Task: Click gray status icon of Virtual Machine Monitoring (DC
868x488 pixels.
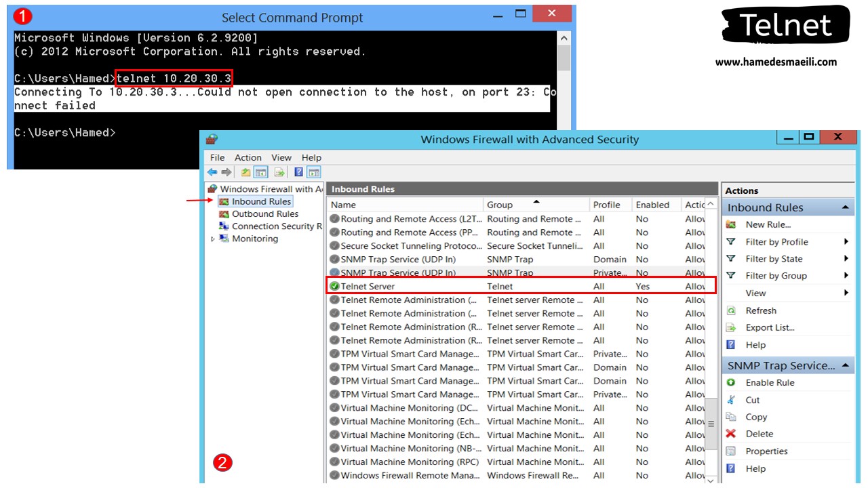Action: click(x=334, y=408)
